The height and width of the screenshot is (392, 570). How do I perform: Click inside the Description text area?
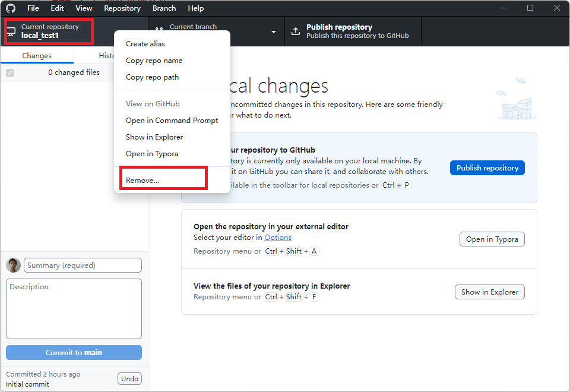(74, 309)
